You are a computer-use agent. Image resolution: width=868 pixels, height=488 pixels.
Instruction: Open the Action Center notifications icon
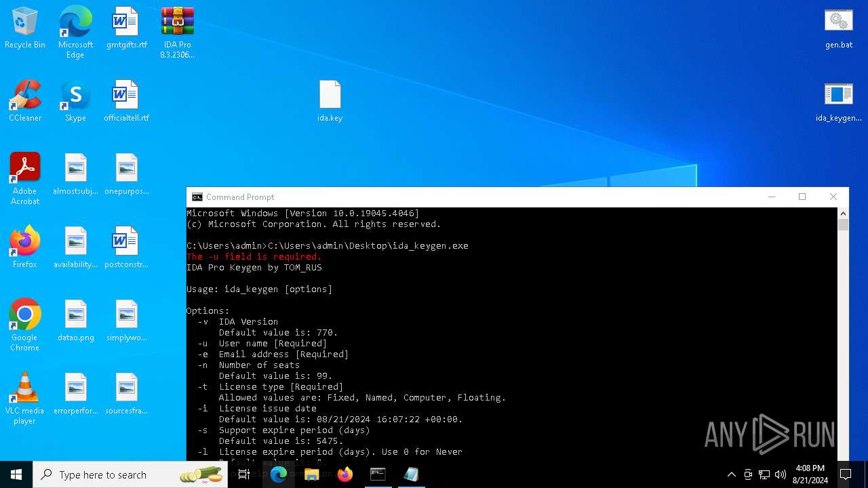click(x=846, y=474)
